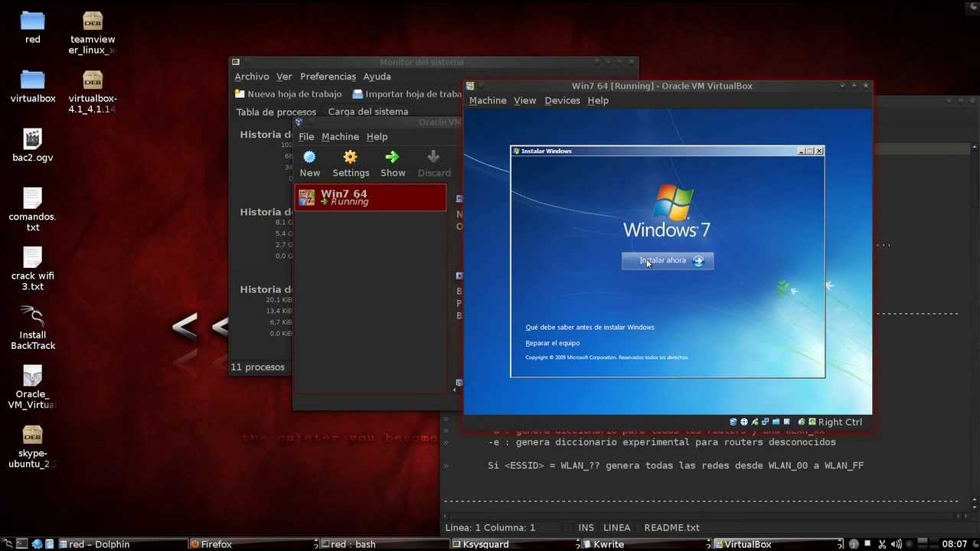
Task: Click the Right Ctrl host key label
Action: pos(840,422)
